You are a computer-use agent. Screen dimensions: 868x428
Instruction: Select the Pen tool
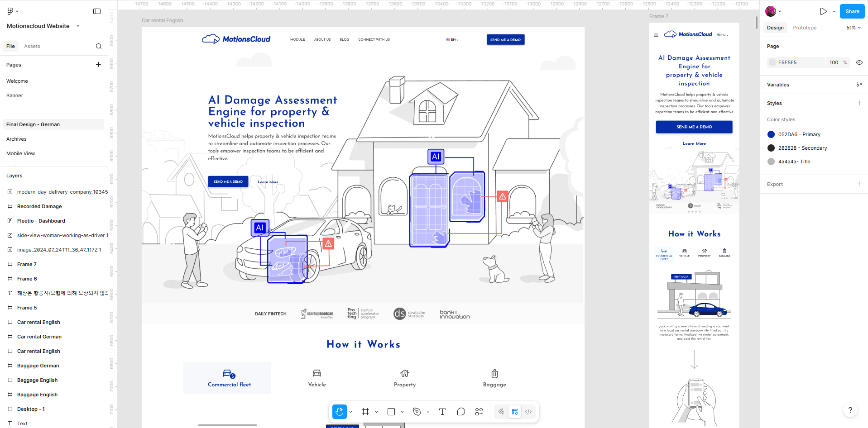[x=417, y=412]
